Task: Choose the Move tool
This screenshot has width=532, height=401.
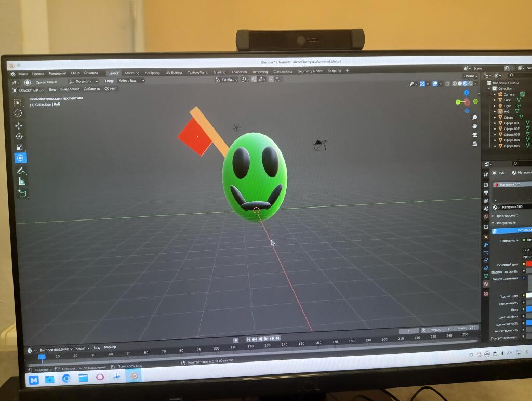Action: (x=19, y=126)
